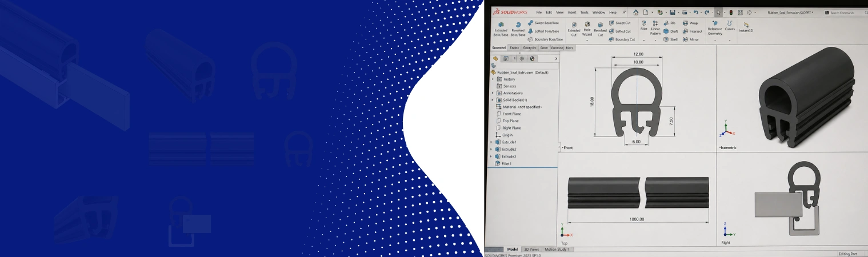Switch to the Motion Study 1 tab
The image size is (868, 257).
pyautogui.click(x=556, y=249)
